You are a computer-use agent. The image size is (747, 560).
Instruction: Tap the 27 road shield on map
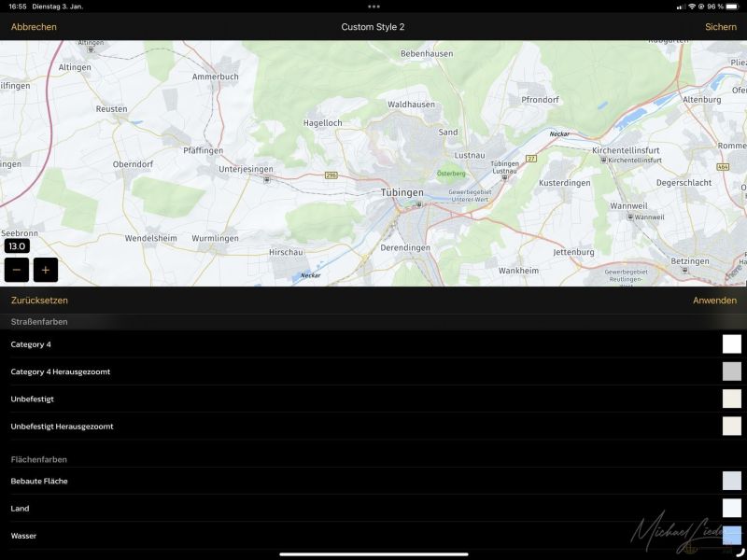(x=531, y=159)
